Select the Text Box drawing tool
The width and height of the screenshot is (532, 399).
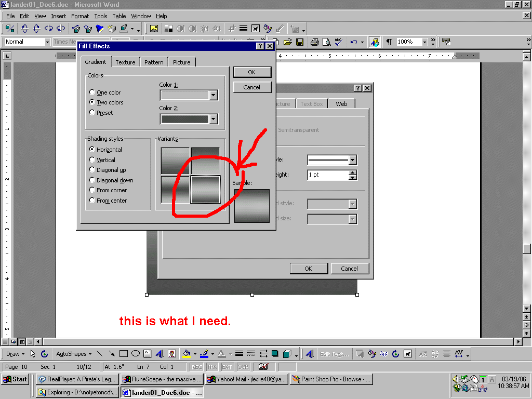(x=147, y=354)
